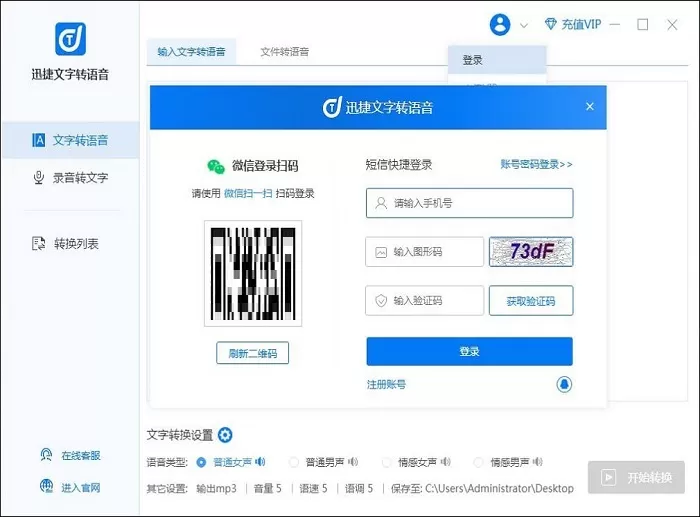Image resolution: width=700 pixels, height=517 pixels.
Task: Switch to 账号密码登录 mode
Action: [536, 164]
